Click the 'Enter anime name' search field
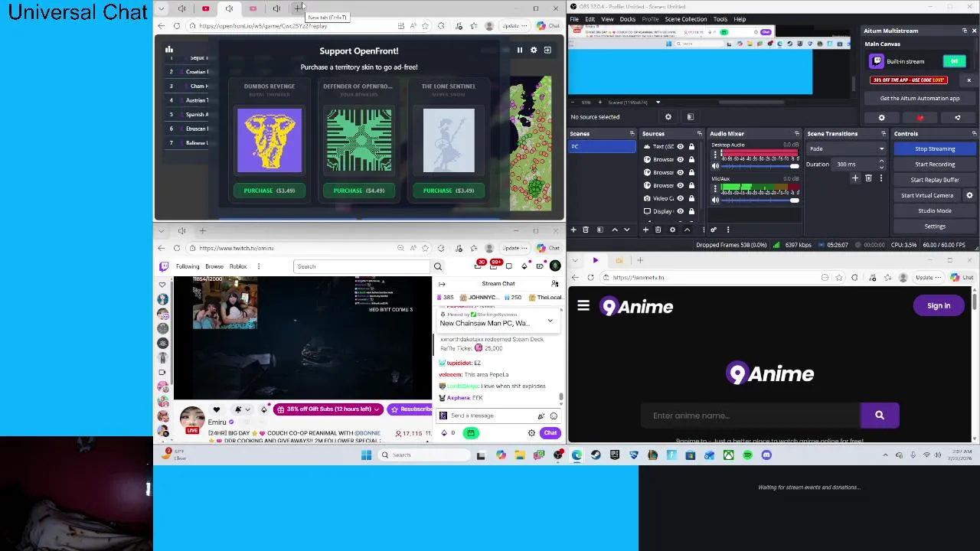 pos(751,416)
